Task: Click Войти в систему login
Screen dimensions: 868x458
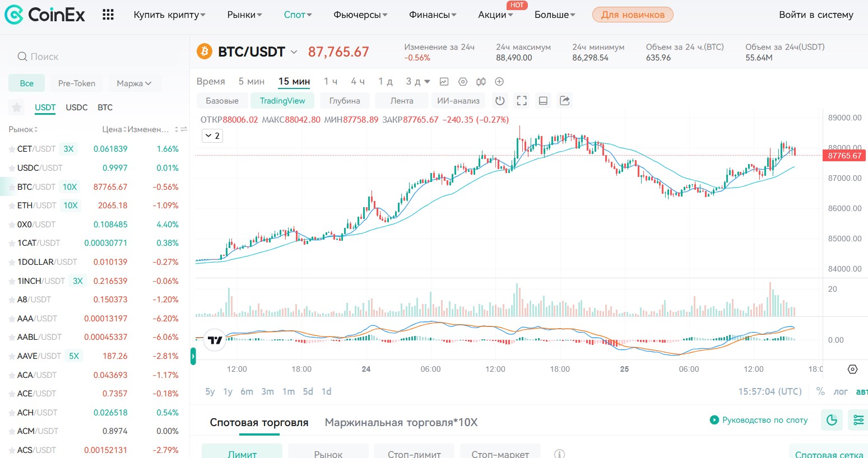Action: (x=816, y=15)
